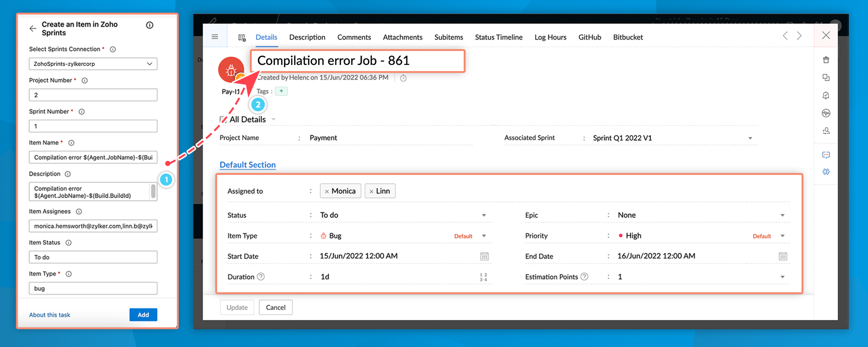The image size is (868, 347).
Task: Click Duration number format icon
Action: (483, 277)
